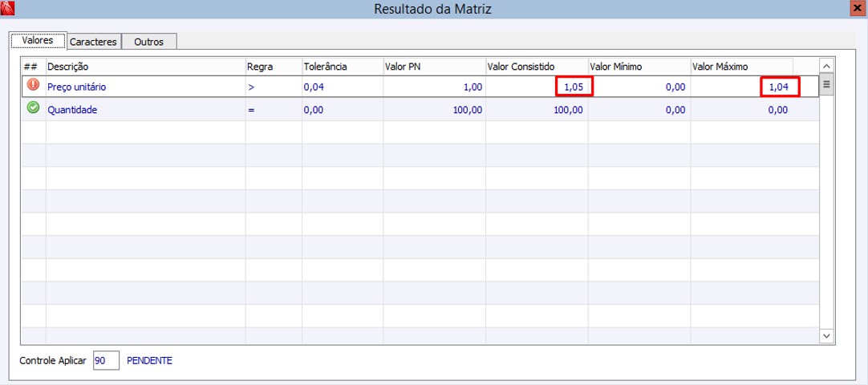Click Valor Máximo value 1,04
Screen dimensions: 868x385
779,87
